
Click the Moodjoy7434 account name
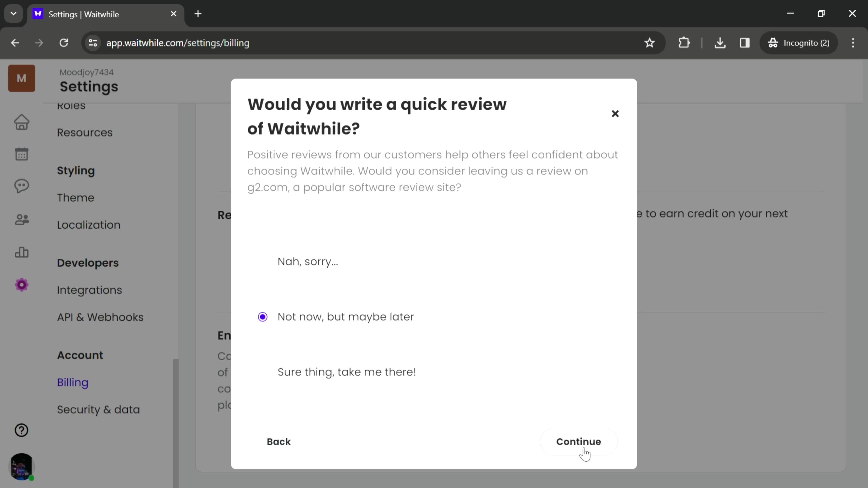point(87,72)
